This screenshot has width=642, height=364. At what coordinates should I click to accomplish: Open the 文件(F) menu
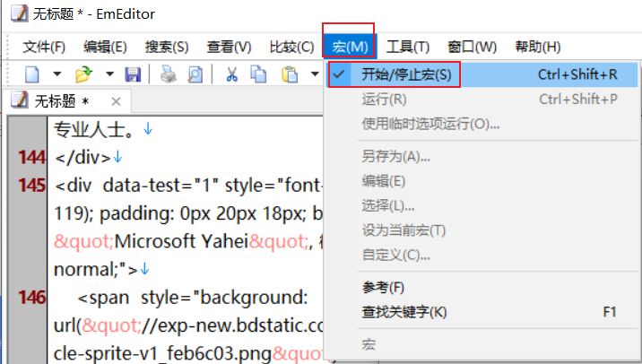[x=44, y=47]
